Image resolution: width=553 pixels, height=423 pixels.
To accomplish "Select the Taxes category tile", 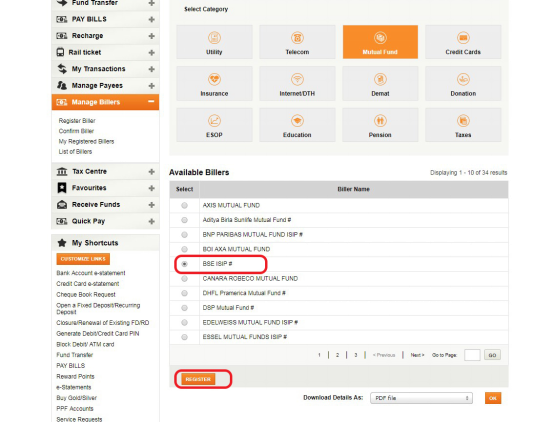I will click(x=463, y=125).
